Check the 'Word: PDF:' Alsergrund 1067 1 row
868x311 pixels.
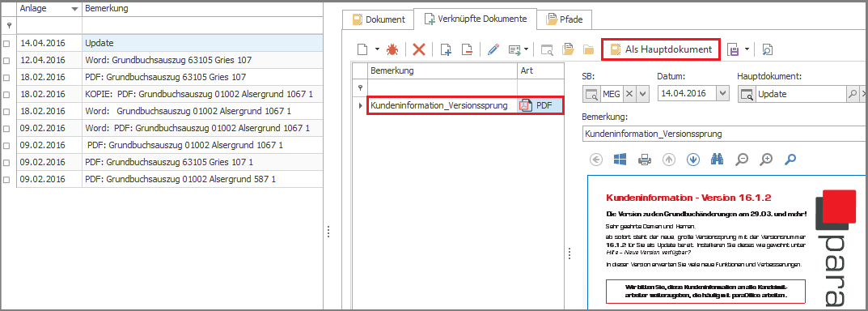pos(6,129)
